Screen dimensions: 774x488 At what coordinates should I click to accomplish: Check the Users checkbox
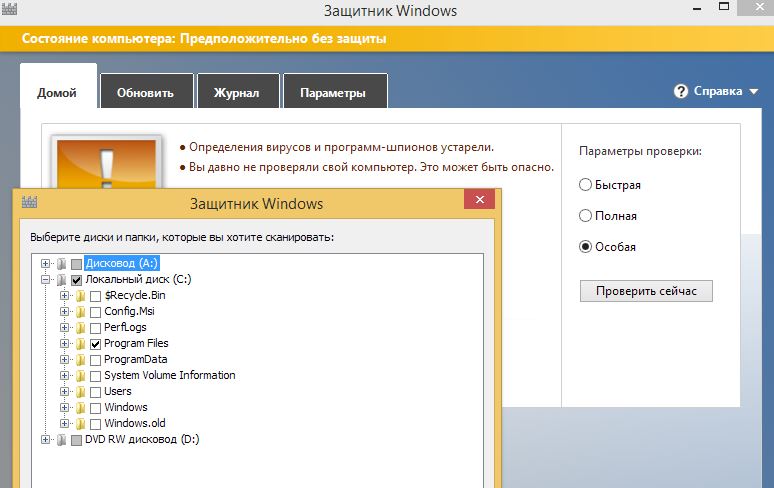click(96, 392)
